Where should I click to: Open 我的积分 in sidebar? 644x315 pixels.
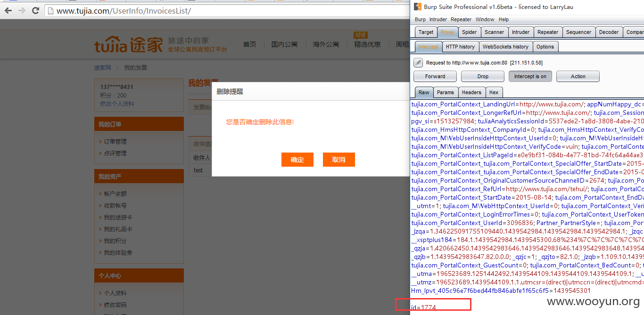click(x=115, y=241)
